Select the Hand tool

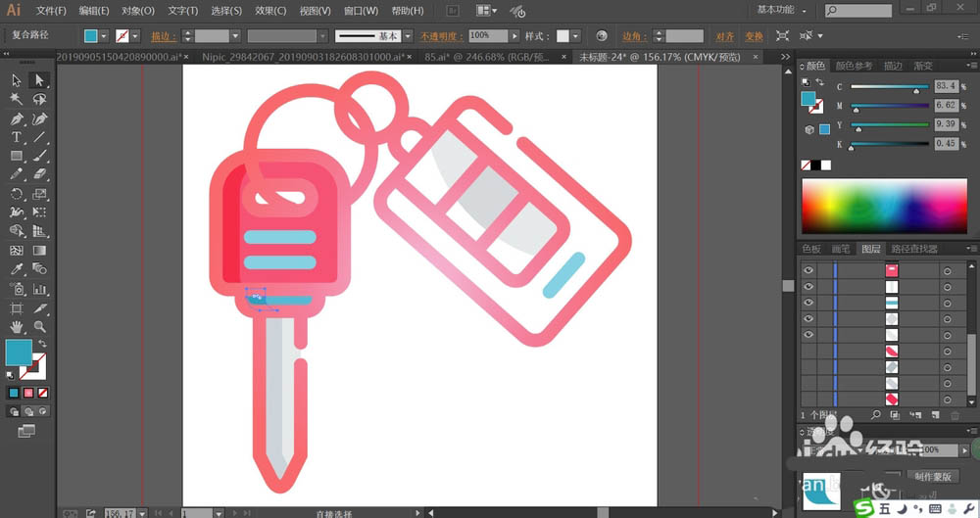17,327
